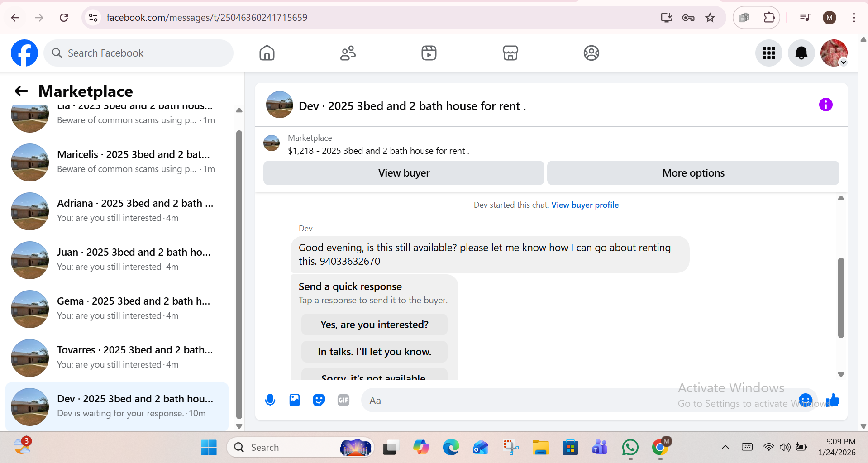Open the account profile picture menu

pyautogui.click(x=834, y=53)
